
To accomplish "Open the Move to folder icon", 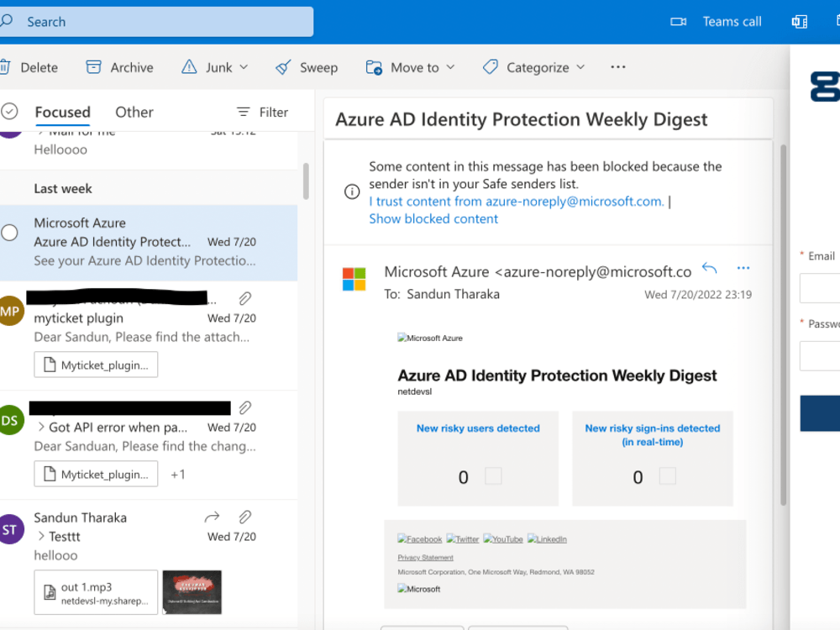I will click(x=373, y=66).
